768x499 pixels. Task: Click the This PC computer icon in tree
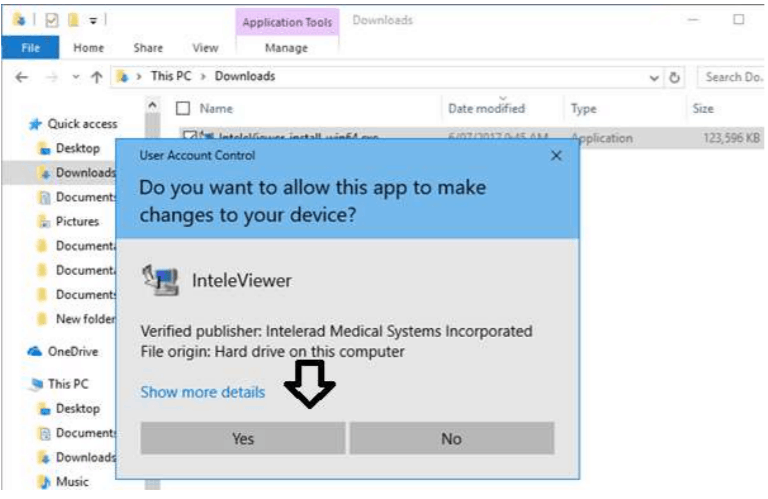coord(36,384)
